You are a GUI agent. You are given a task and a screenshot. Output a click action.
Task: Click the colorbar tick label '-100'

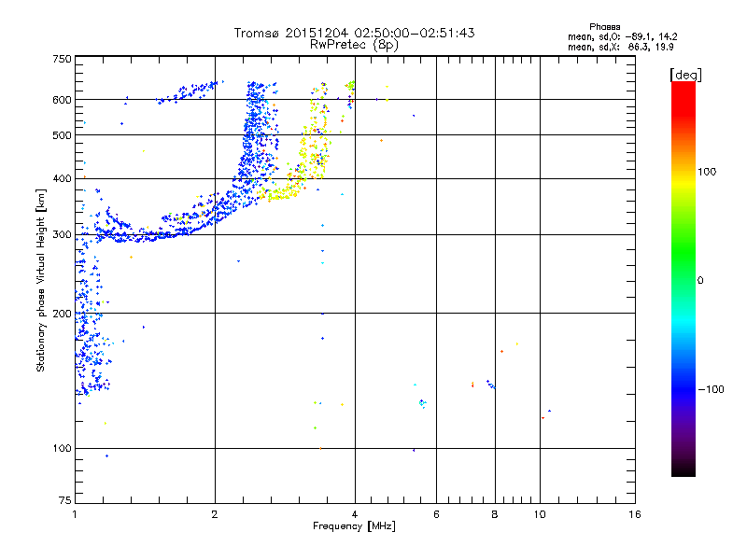(x=712, y=389)
